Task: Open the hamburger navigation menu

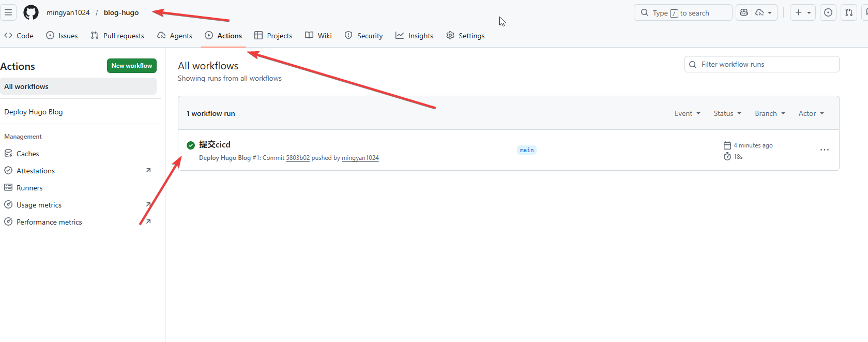Action: (x=8, y=12)
